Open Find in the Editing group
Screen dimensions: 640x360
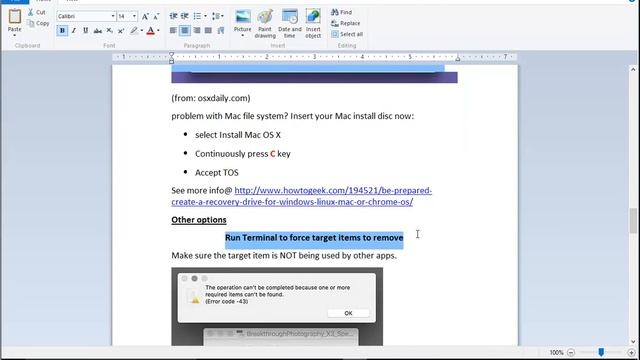pyautogui.click(x=342, y=12)
